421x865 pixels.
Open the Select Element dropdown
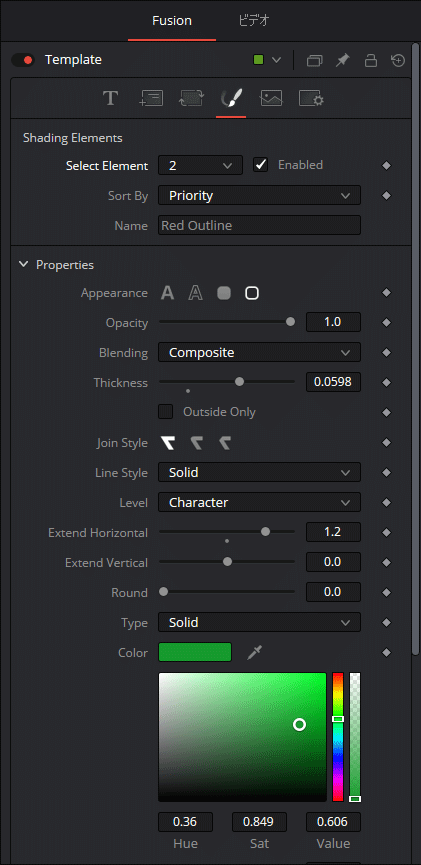click(x=200, y=165)
